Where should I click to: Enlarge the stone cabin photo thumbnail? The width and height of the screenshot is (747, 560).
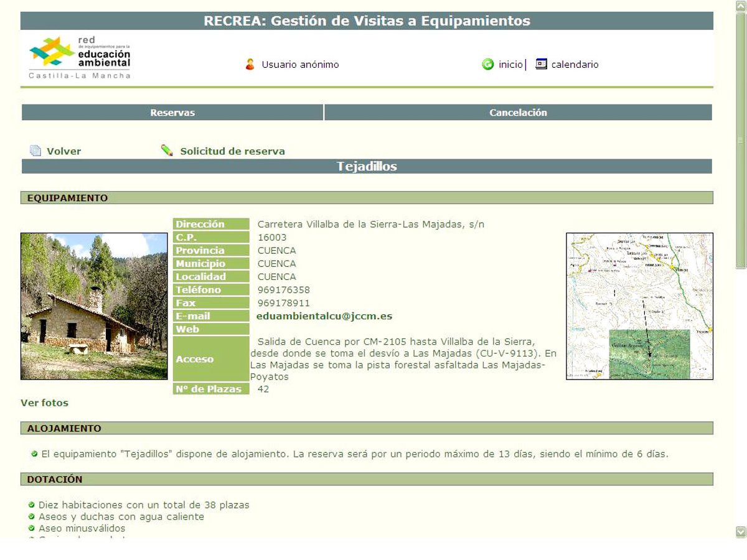pyautogui.click(x=94, y=306)
